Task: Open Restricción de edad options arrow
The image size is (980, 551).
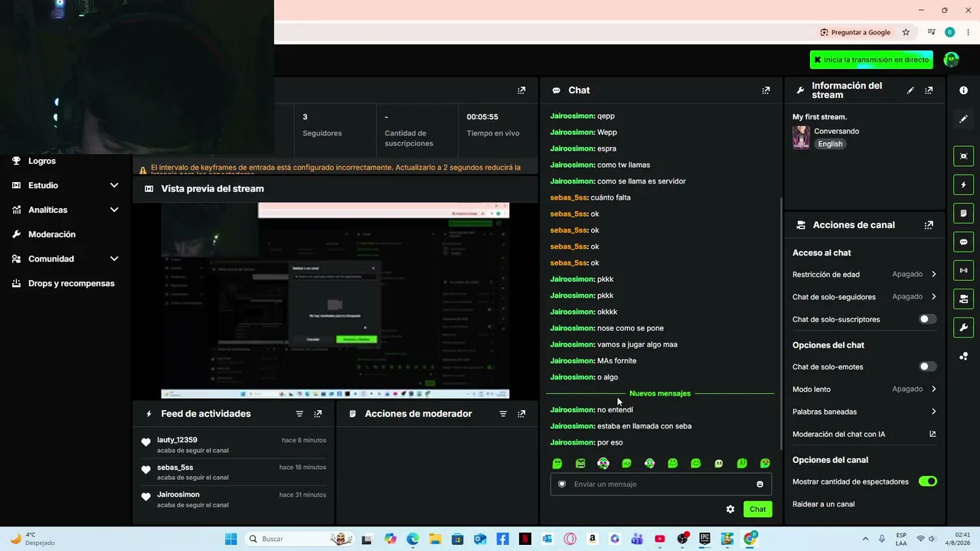Action: [933, 274]
